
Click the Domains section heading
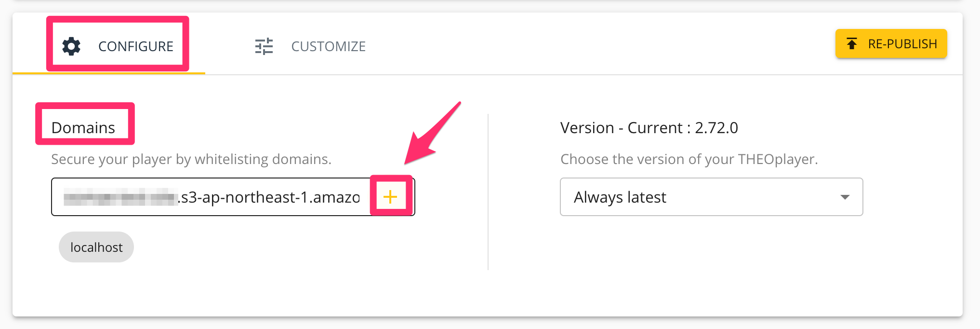tap(83, 128)
